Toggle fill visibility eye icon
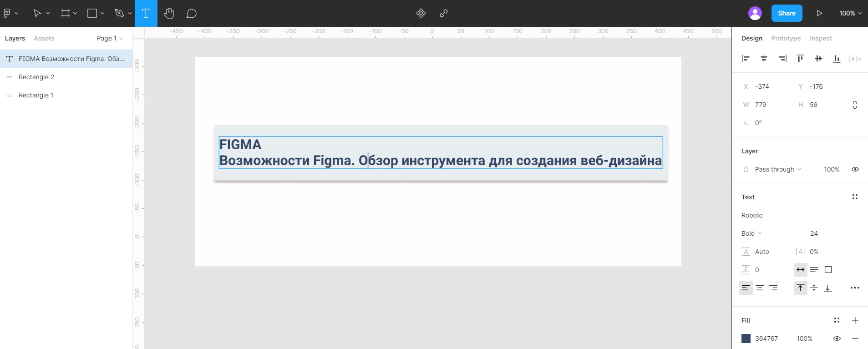 point(837,339)
